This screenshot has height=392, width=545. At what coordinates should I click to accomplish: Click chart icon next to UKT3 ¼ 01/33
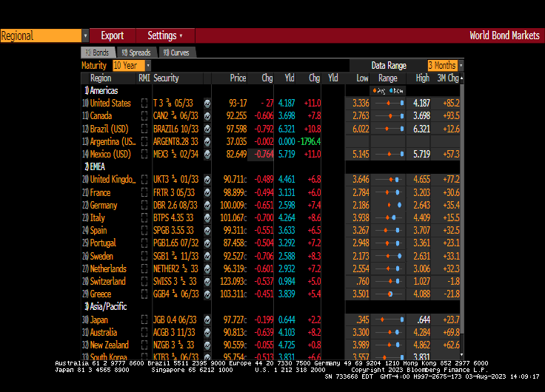coord(207,180)
